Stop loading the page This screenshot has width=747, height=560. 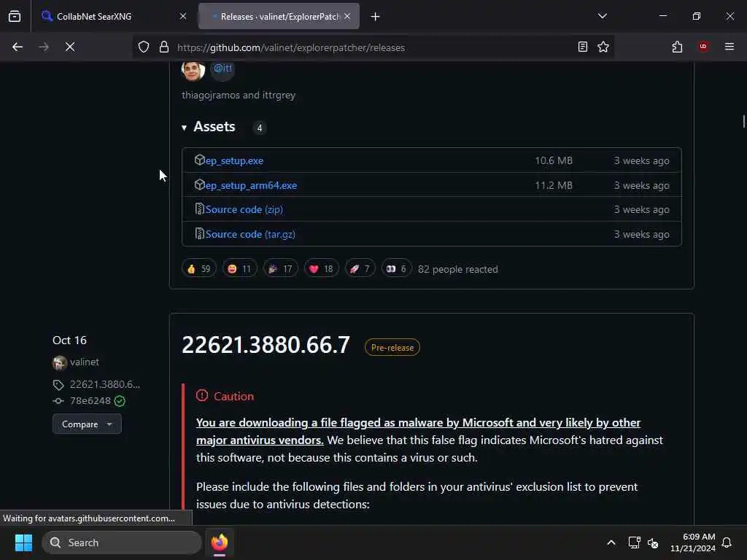click(70, 47)
